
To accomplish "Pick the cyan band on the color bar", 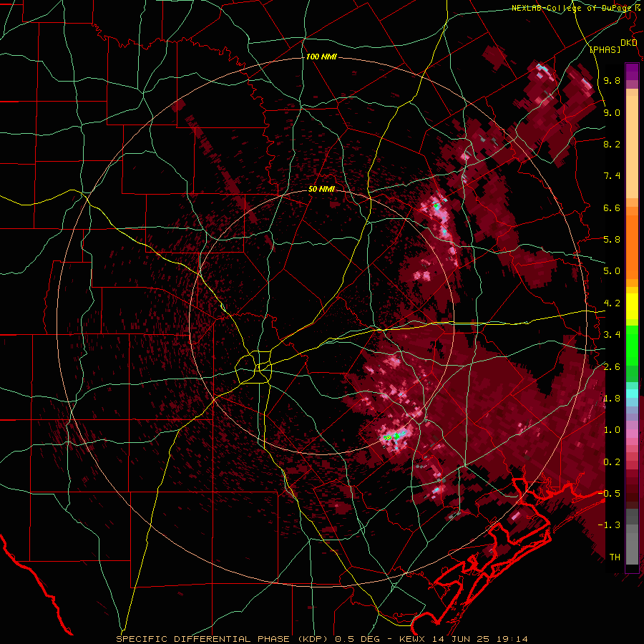I will click(632, 394).
